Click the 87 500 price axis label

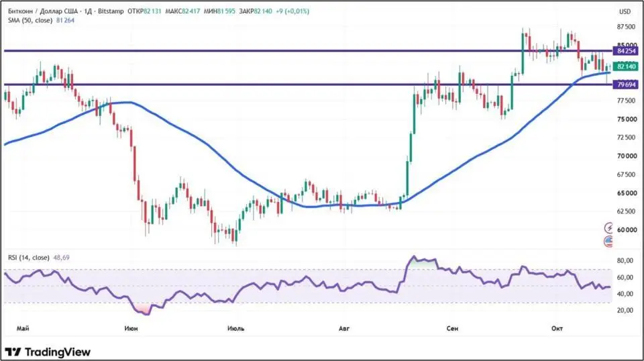click(x=627, y=27)
